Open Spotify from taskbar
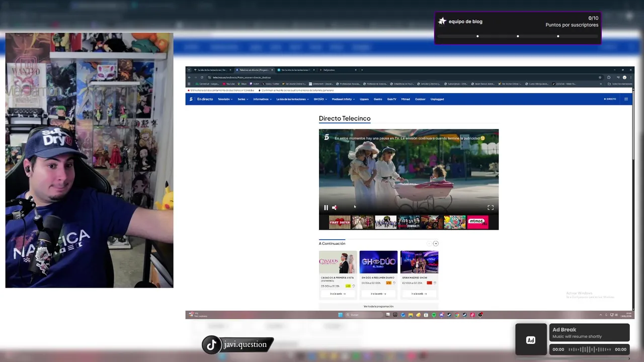Image resolution: width=644 pixels, height=362 pixels. pos(434,315)
